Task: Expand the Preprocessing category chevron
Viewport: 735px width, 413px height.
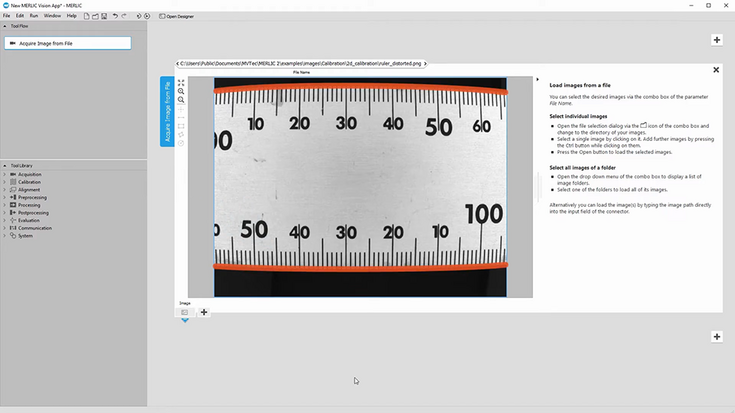Action: point(5,197)
